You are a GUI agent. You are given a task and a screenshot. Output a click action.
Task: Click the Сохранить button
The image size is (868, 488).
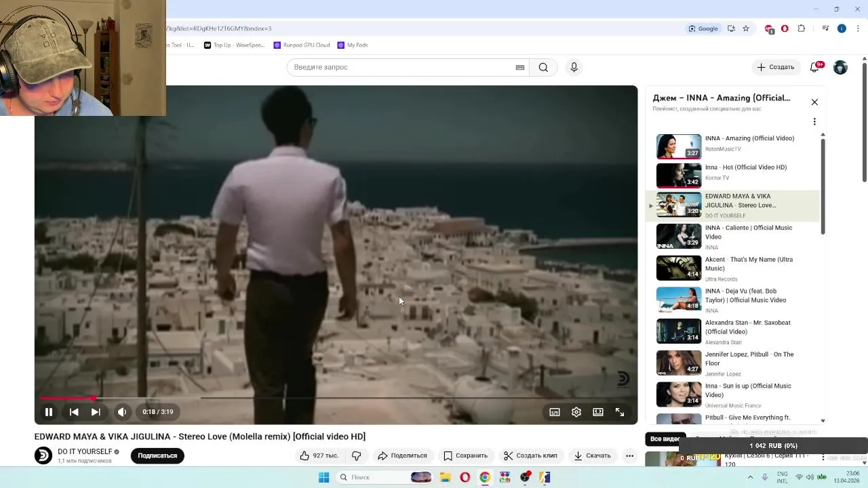(x=465, y=455)
